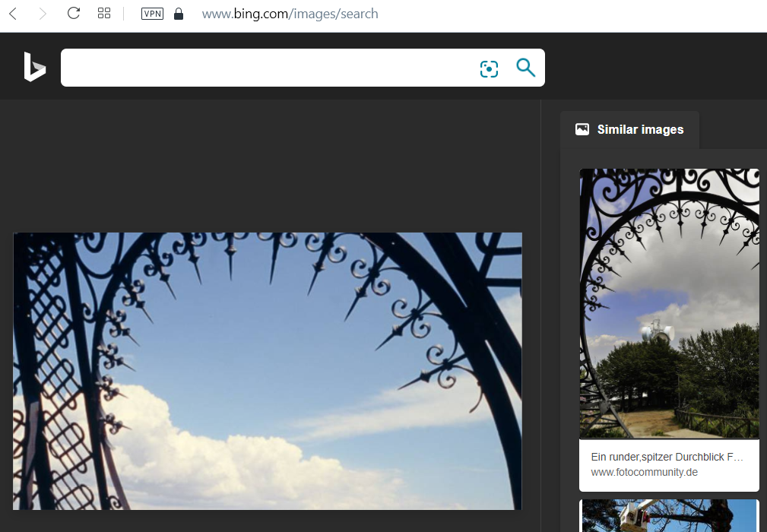767x532 pixels.
Task: Select the www.bing.com domain in address bar
Action: (244, 14)
